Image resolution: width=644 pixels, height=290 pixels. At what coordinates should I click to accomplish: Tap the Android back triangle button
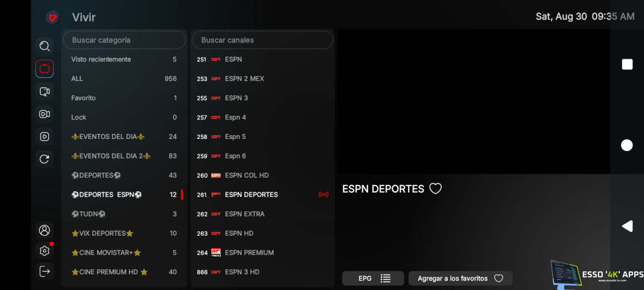tap(627, 226)
